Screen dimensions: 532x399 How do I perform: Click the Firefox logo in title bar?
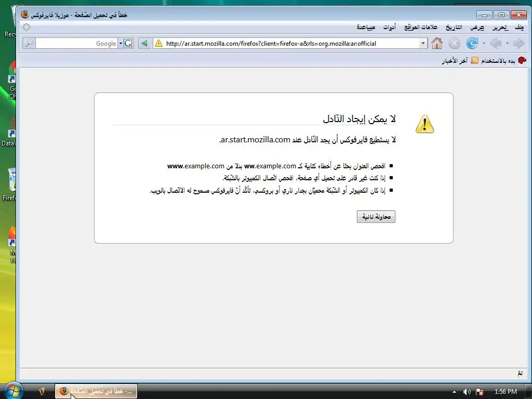(x=25, y=14)
